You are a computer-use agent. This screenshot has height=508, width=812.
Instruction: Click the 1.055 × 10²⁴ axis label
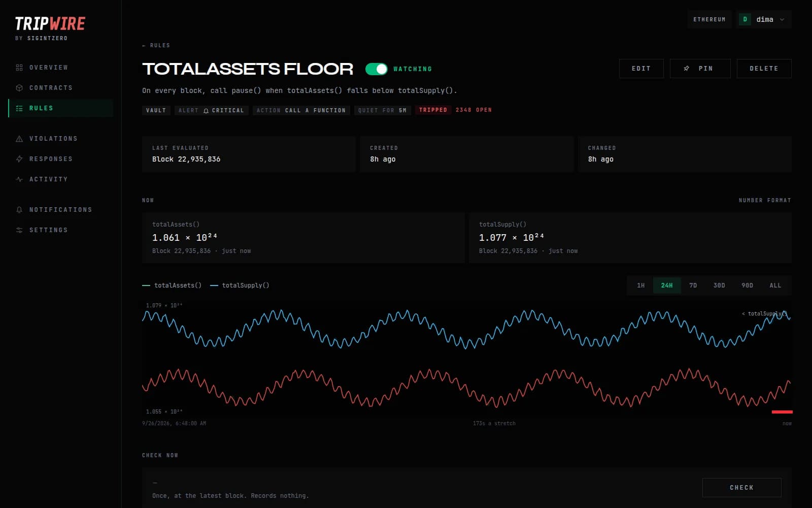(x=164, y=412)
